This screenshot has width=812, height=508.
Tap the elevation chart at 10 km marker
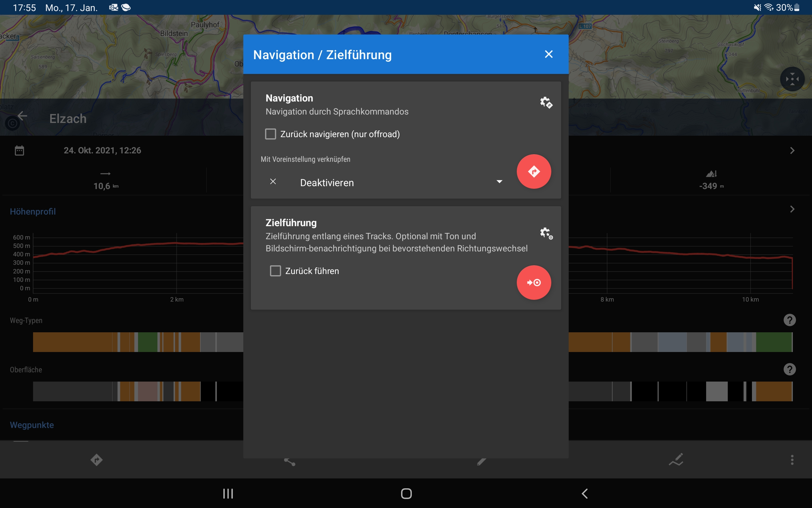coord(750,258)
